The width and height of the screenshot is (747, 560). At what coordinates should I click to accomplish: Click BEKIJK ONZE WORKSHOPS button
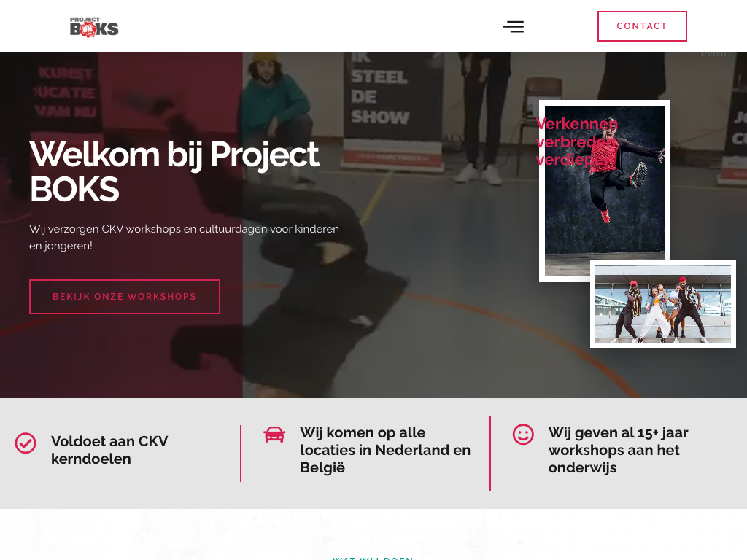[124, 297]
